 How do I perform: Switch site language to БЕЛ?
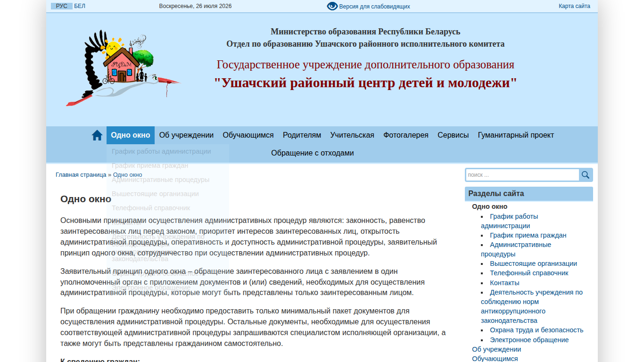coord(80,6)
